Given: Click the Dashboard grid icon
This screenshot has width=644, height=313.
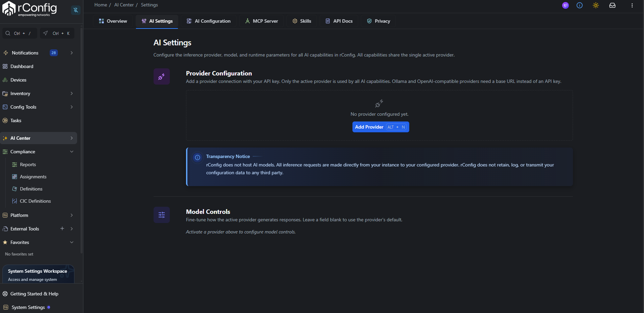Looking at the screenshot, I should pos(5,66).
